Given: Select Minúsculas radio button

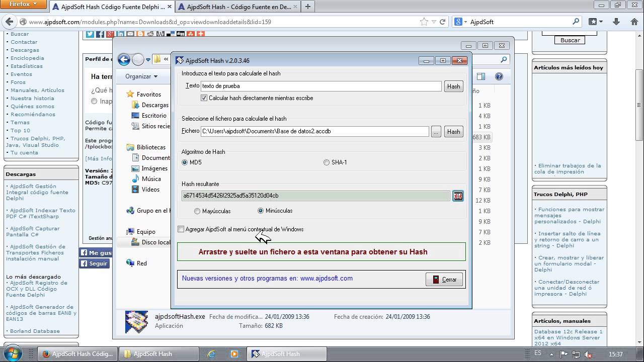Looking at the screenshot, I should pyautogui.click(x=261, y=211).
